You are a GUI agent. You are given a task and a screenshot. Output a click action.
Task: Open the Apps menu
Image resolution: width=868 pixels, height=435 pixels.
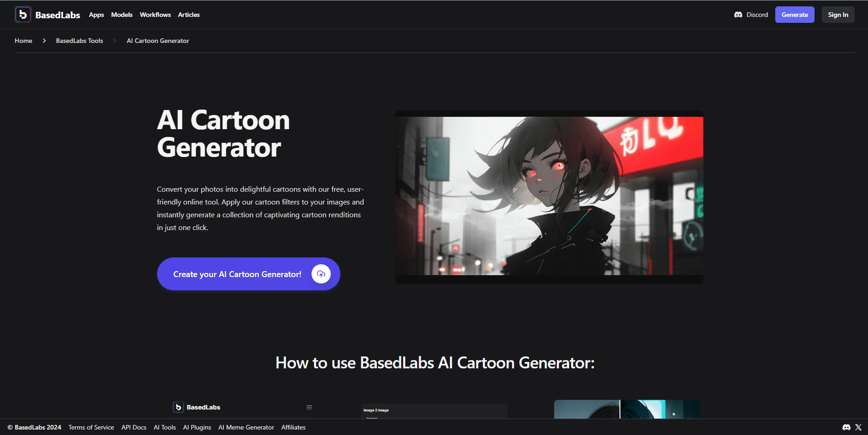tap(96, 15)
